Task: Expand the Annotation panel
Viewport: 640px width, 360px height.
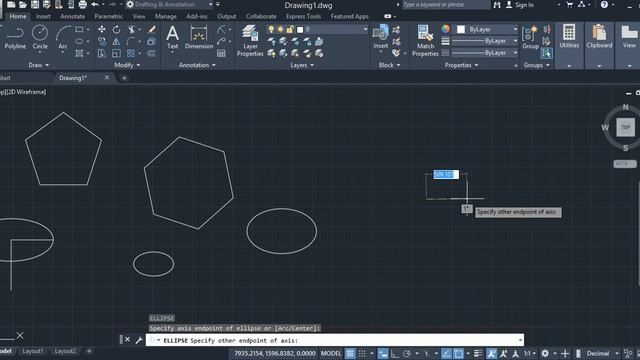Action: tap(197, 65)
